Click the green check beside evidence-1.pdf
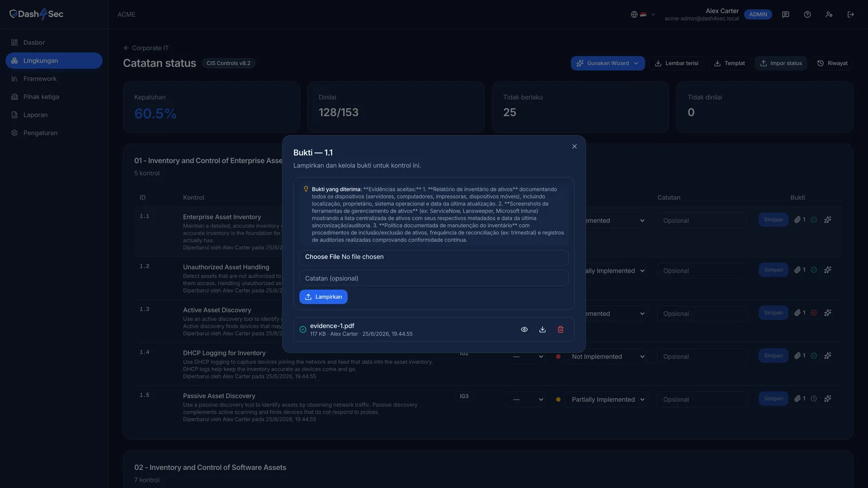This screenshot has width=868, height=488. tap(303, 330)
